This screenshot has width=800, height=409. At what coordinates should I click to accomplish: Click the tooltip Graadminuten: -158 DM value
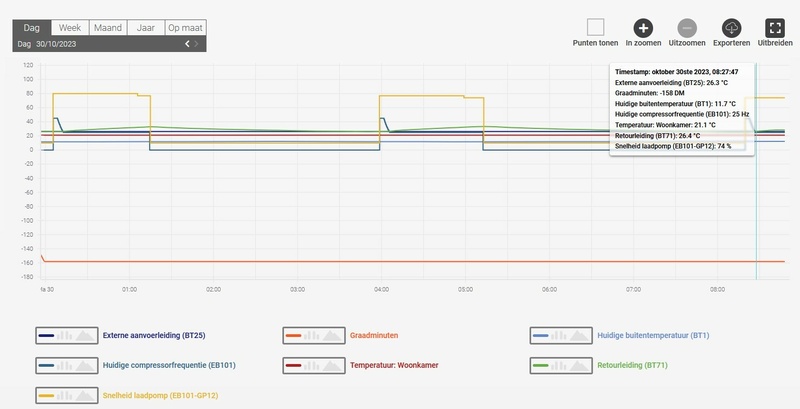coord(649,93)
